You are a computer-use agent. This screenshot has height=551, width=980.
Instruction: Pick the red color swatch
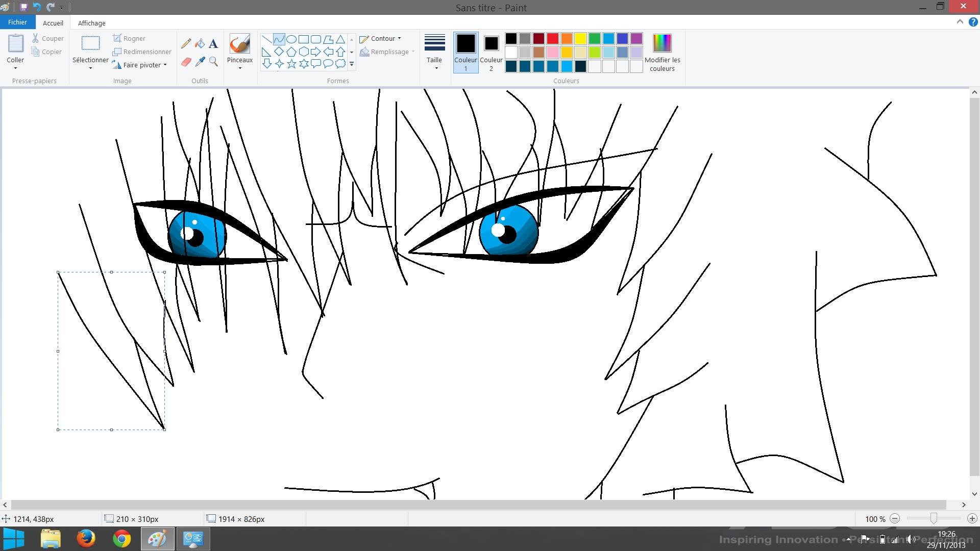pyautogui.click(x=552, y=39)
